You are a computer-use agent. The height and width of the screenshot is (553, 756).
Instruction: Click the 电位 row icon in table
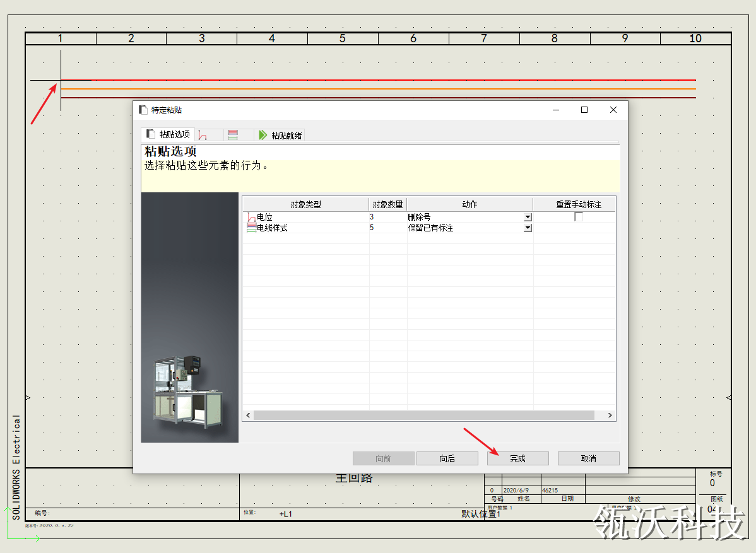[251, 218]
